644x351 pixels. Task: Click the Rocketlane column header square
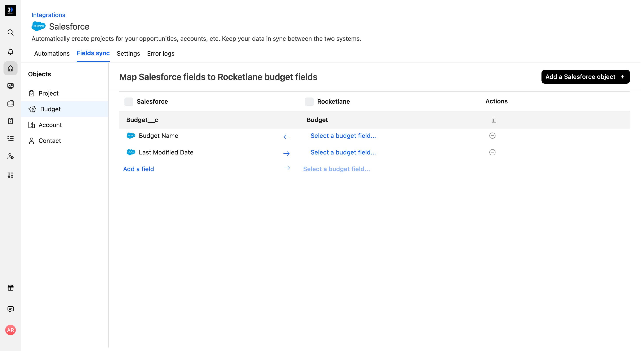(x=309, y=102)
